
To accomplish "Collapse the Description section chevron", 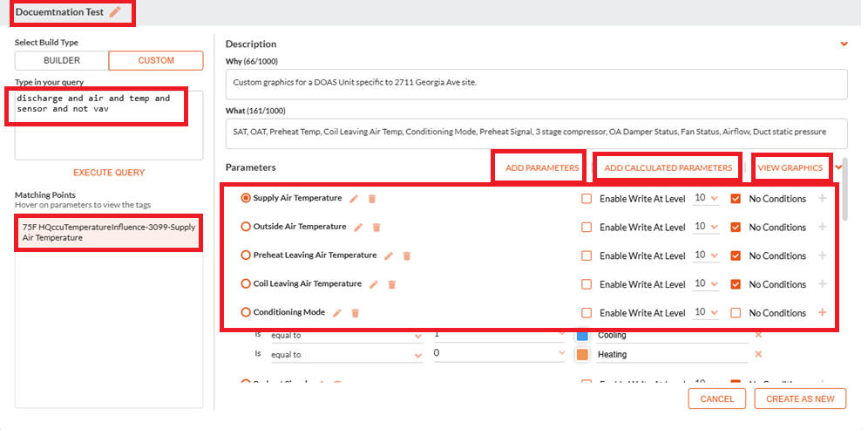I will click(844, 44).
